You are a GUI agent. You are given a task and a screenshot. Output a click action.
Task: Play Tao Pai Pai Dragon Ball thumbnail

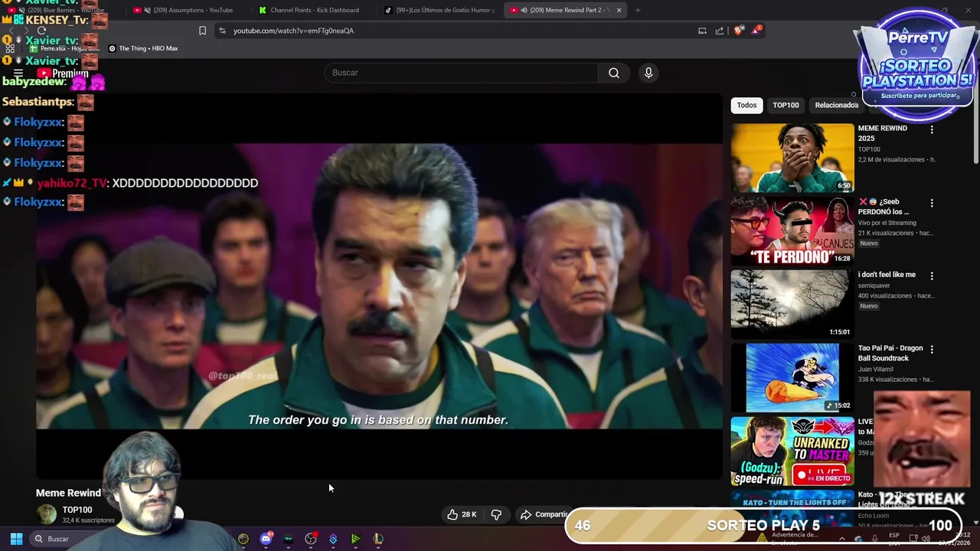point(792,377)
